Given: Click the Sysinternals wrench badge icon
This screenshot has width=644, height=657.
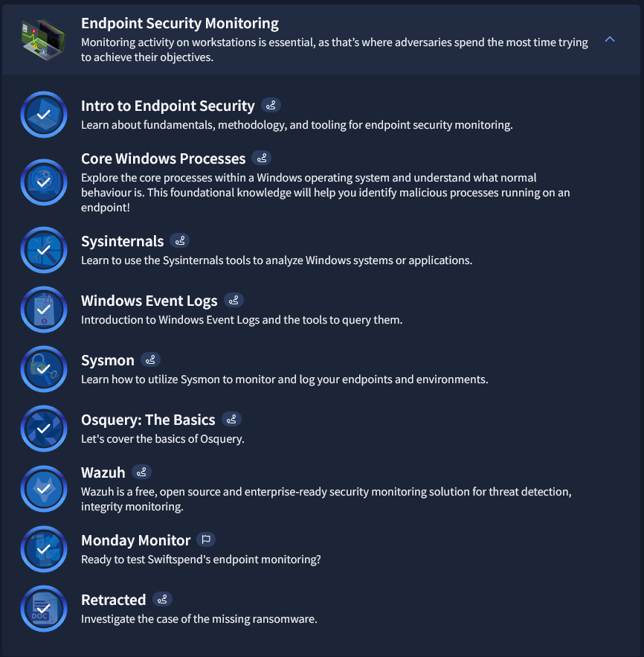Looking at the screenshot, I should point(44,250).
